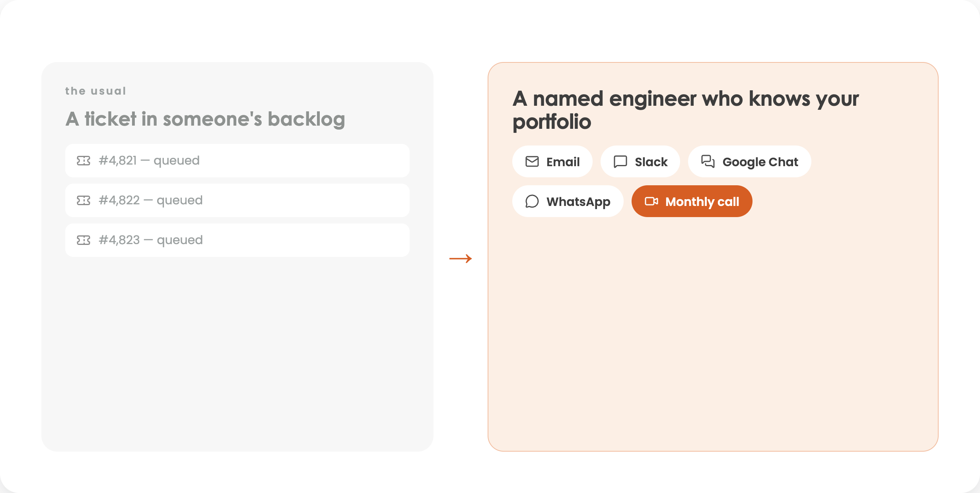The height and width of the screenshot is (493, 980).
Task: Click the small 'the usual' label
Action: point(95,91)
